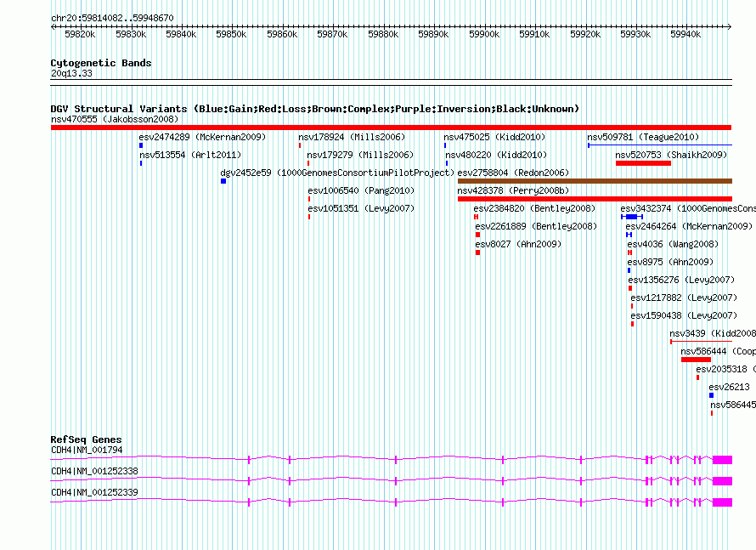The image size is (756, 550).
Task: Select the blue dgv2452e59 gain marker
Action: pos(223,181)
